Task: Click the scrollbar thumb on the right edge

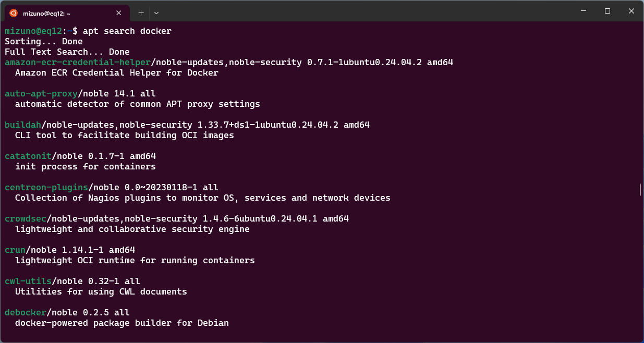Action: 640,190
